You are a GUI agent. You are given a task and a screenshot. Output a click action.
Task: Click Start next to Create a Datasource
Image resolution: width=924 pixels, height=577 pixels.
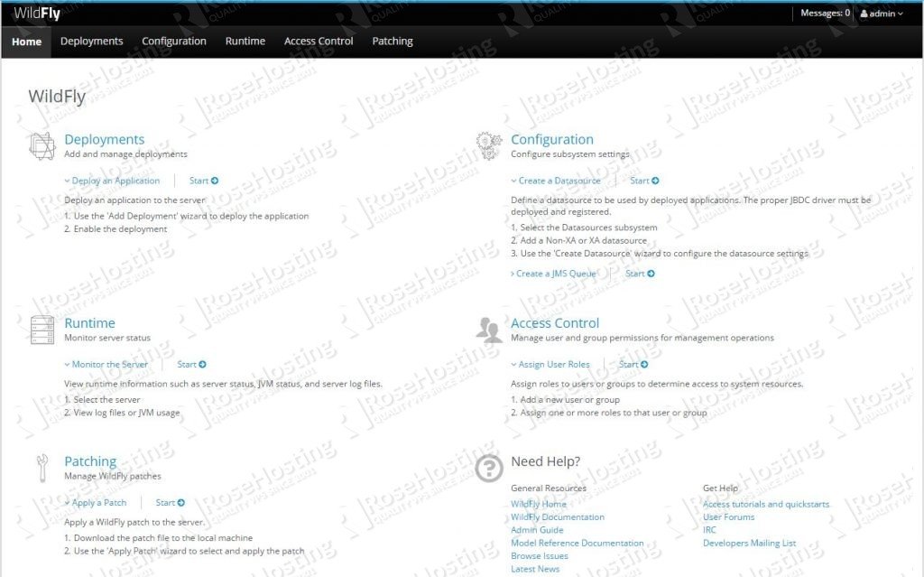(644, 181)
